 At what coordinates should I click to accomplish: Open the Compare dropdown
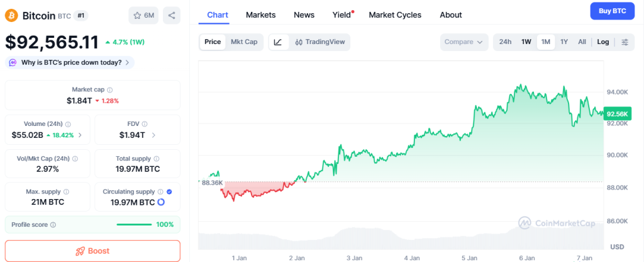pos(464,42)
